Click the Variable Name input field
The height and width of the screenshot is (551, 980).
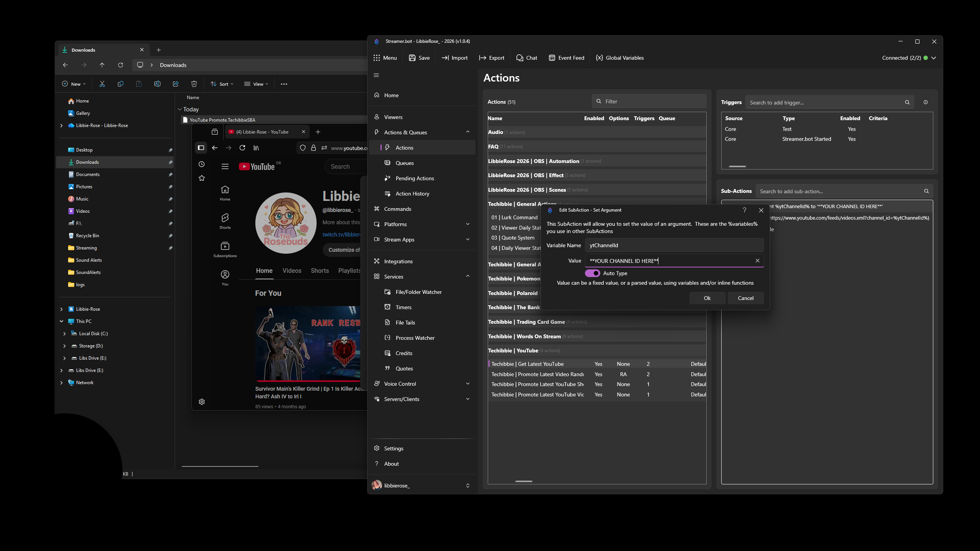(x=674, y=245)
